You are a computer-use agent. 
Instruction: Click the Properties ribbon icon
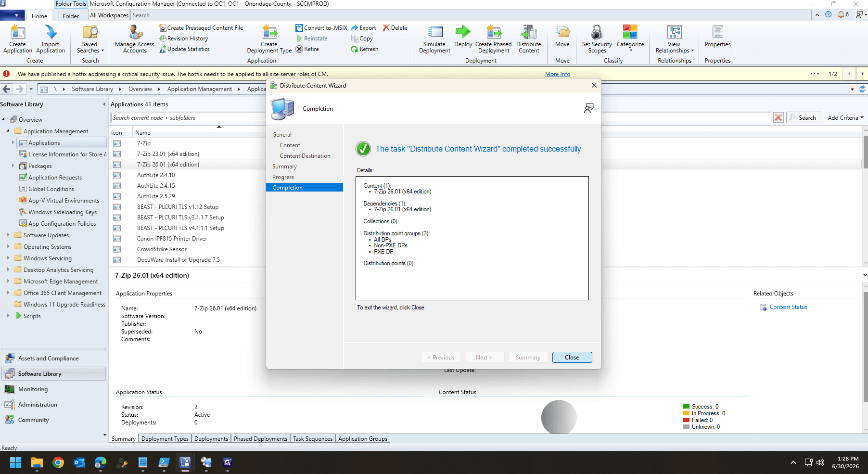(x=717, y=36)
